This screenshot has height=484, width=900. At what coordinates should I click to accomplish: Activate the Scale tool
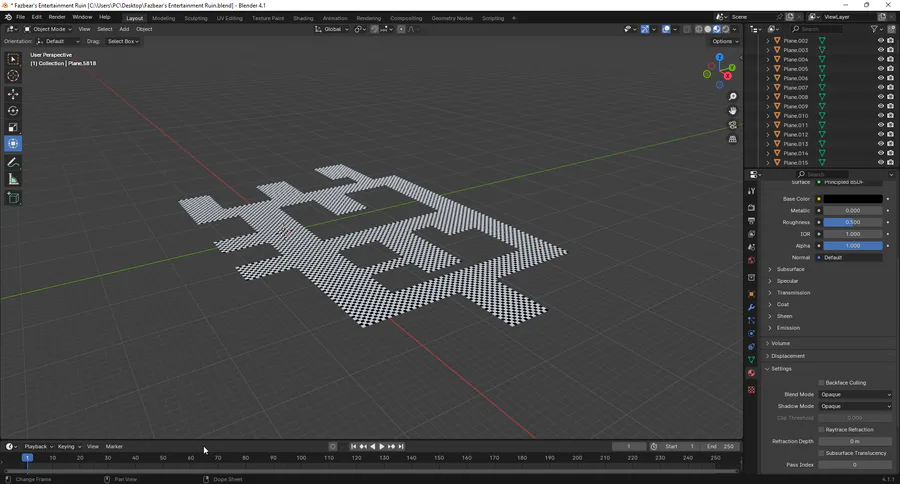(13, 127)
